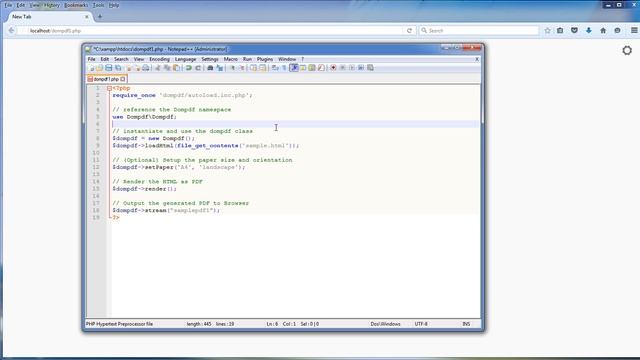640x360 pixels.
Task: Click the Replace toolbar icon
Action: (x=220, y=68)
